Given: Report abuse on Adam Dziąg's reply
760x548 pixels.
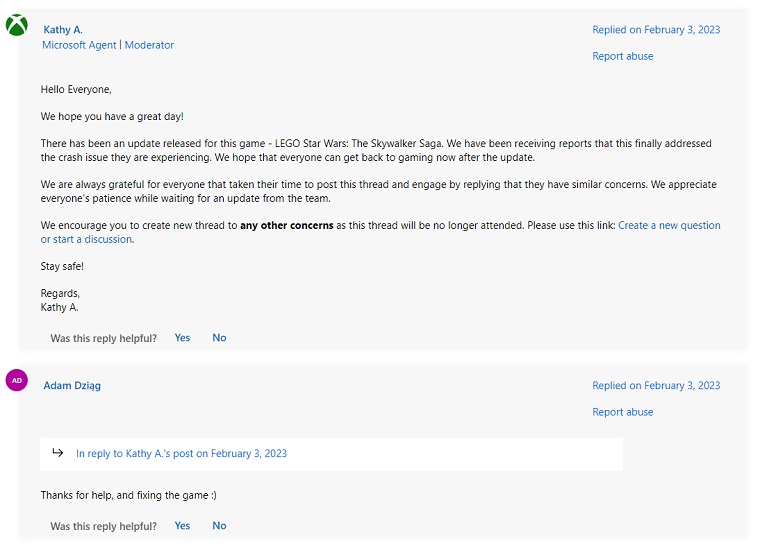Looking at the screenshot, I should pyautogui.click(x=622, y=412).
